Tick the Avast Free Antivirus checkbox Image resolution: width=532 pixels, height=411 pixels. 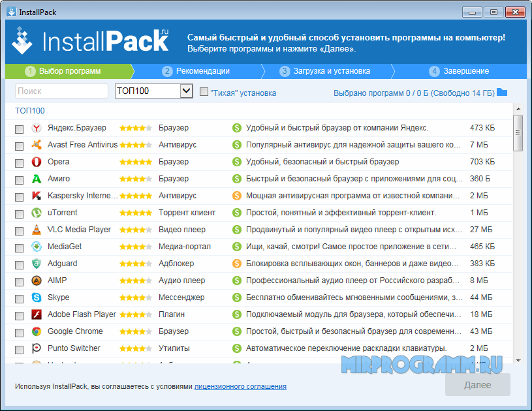click(20, 146)
